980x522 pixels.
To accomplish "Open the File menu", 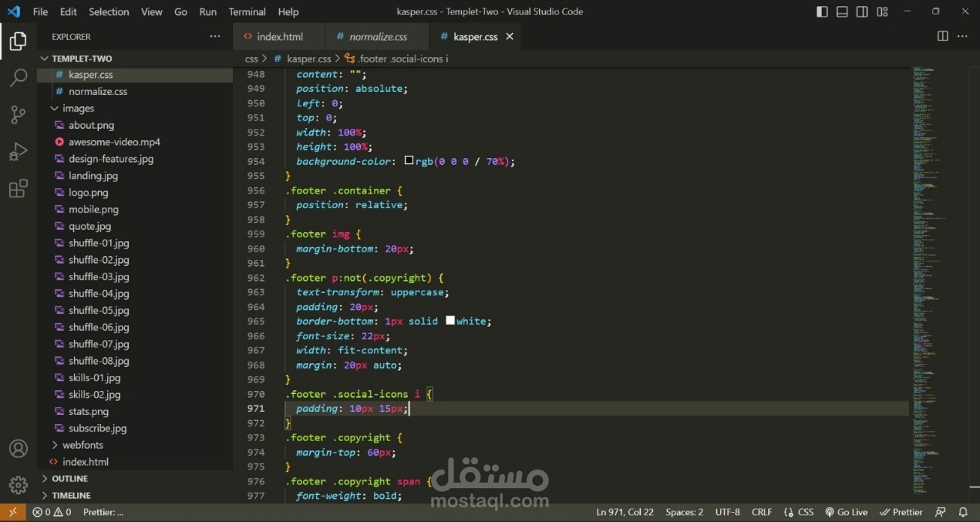I will pyautogui.click(x=40, y=12).
